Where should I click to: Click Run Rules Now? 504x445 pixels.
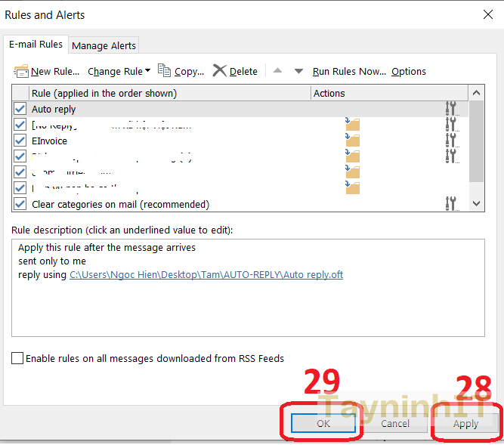click(x=348, y=71)
